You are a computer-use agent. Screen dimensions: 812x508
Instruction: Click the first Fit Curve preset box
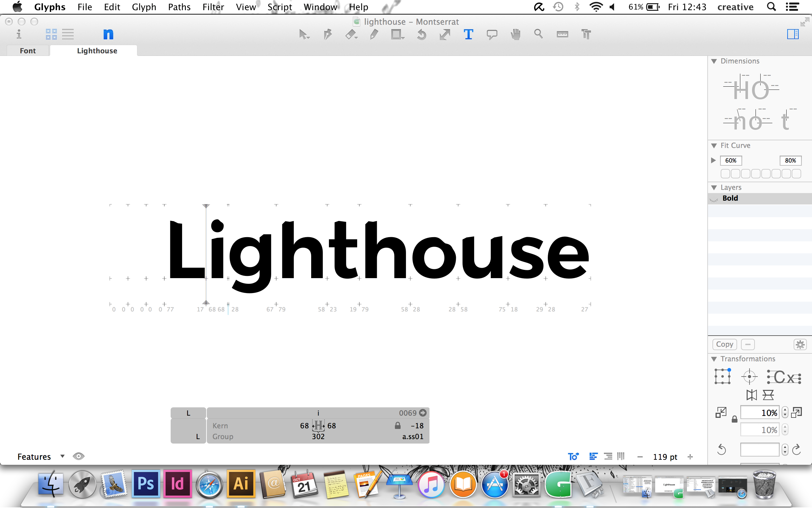pos(725,174)
